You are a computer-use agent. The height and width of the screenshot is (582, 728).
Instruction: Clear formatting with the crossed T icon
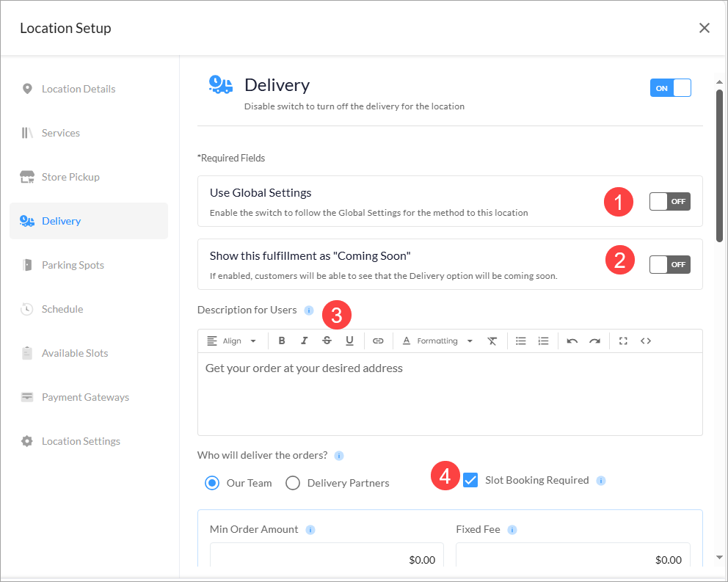pyautogui.click(x=492, y=341)
